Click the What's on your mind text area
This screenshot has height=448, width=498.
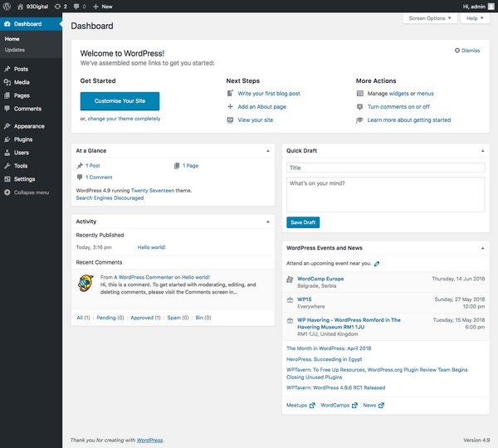click(386, 194)
